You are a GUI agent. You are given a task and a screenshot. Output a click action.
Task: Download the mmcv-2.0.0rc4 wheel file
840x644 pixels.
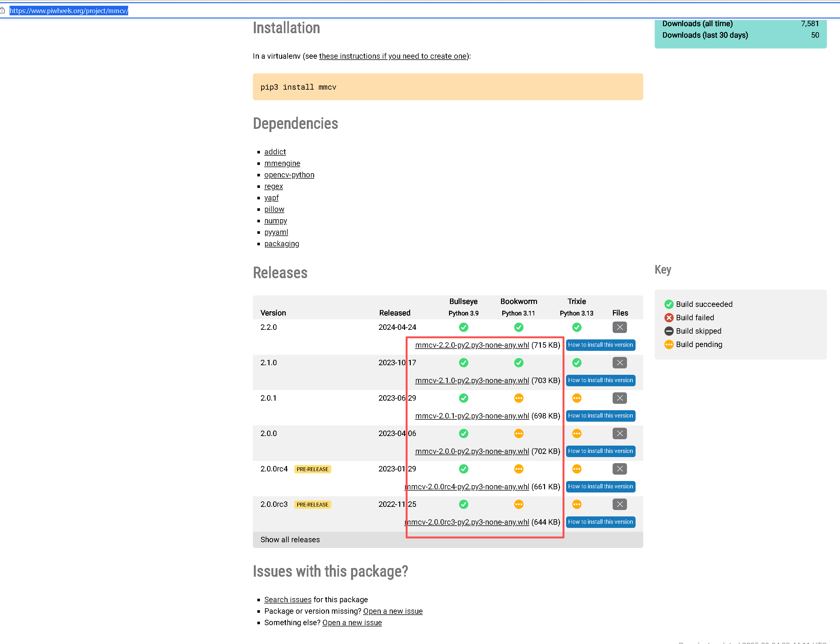[467, 487]
